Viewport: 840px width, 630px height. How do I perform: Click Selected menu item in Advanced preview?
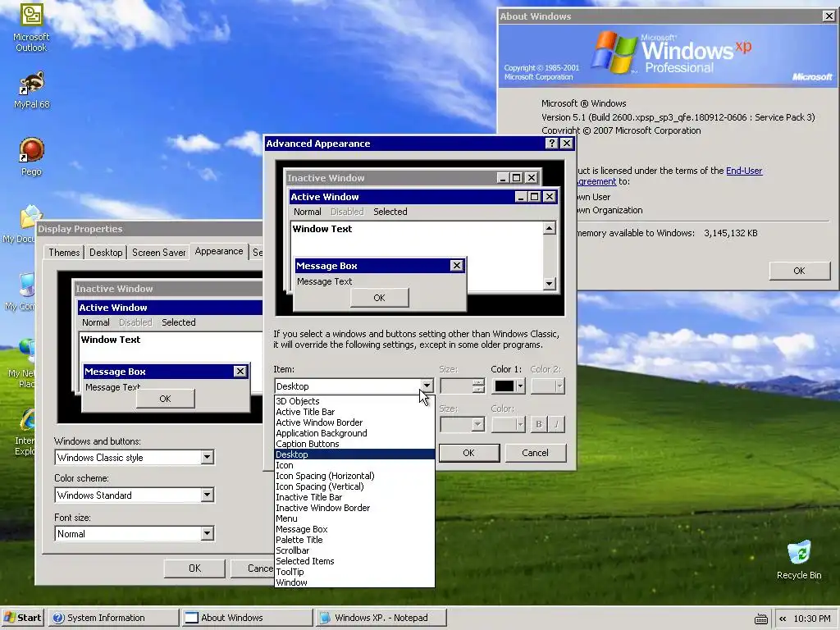click(390, 212)
